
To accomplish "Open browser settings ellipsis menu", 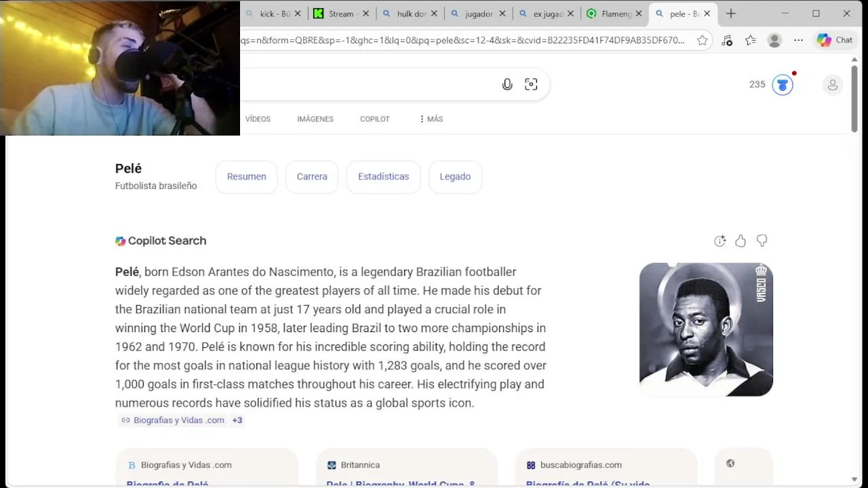I will (x=799, y=40).
